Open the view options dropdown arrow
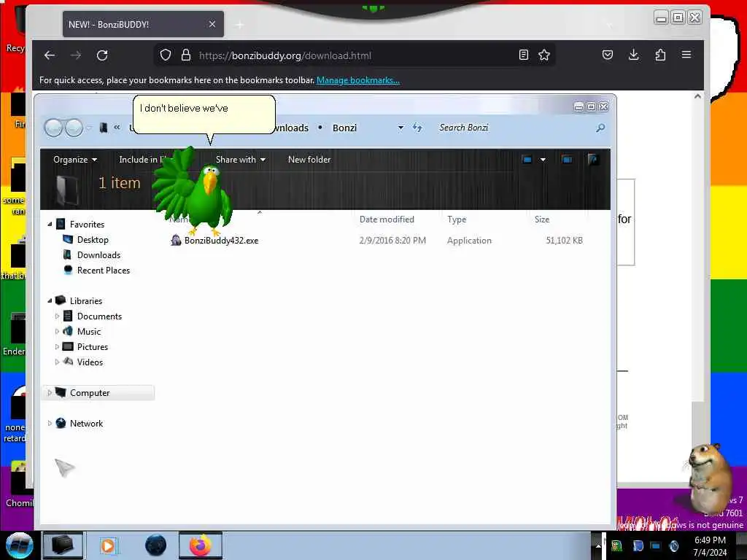 coord(543,160)
